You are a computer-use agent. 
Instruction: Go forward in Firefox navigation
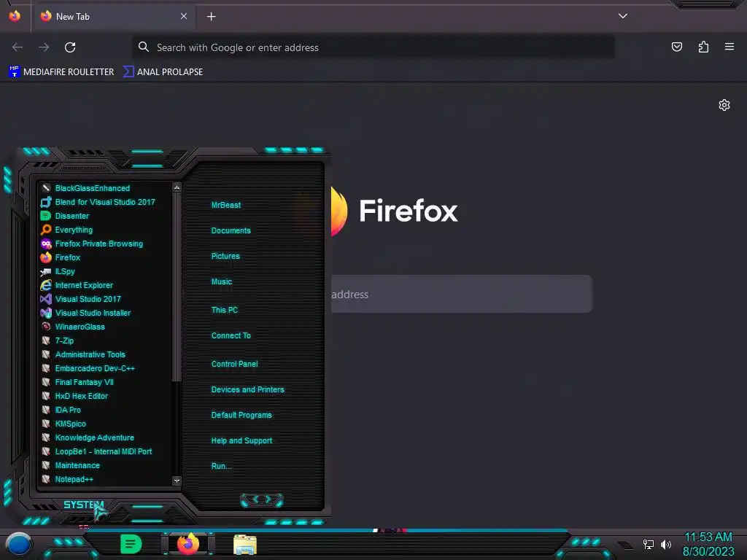[x=44, y=47]
